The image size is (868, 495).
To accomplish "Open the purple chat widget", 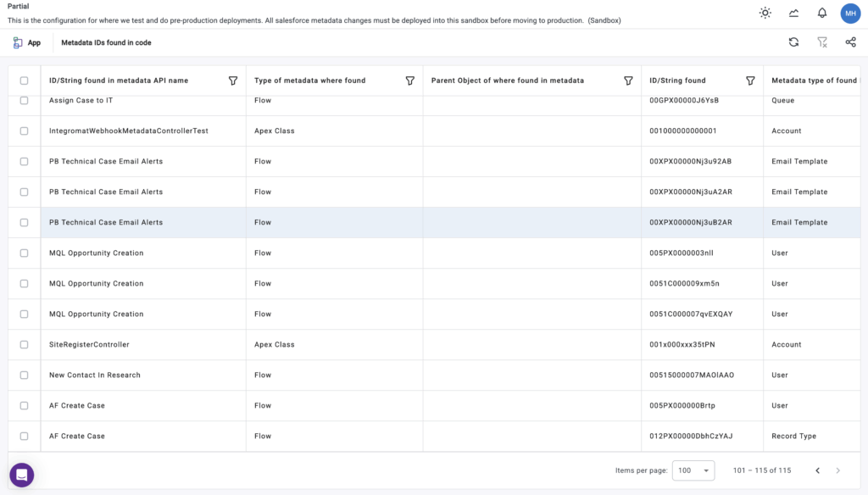I will coord(22,475).
